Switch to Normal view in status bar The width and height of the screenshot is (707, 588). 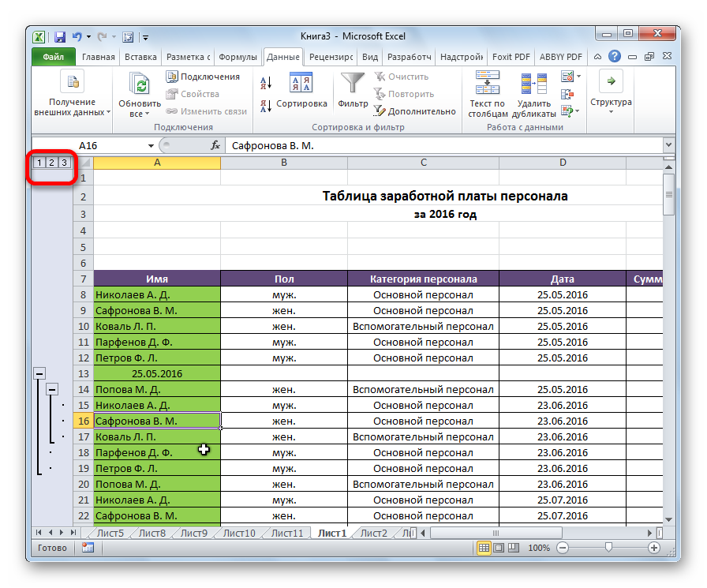[483, 548]
